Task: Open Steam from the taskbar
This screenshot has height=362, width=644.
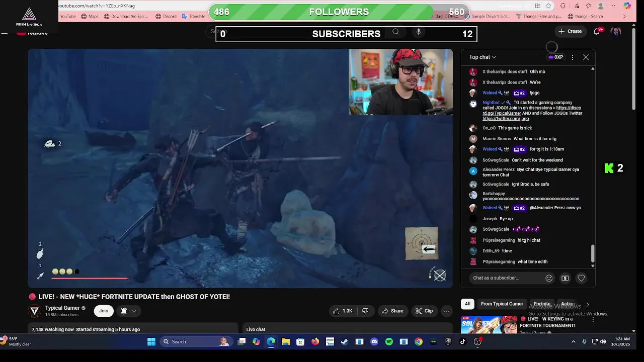Action: point(345,341)
